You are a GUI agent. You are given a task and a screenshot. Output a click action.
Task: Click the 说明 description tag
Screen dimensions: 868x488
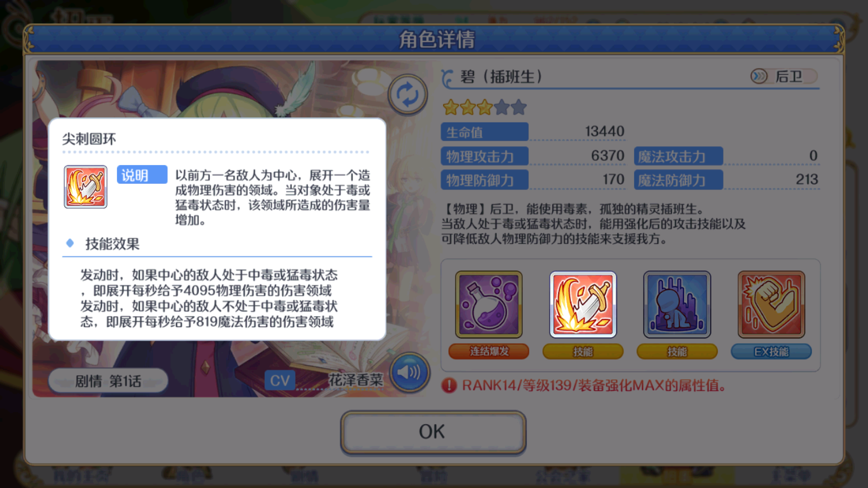(142, 175)
